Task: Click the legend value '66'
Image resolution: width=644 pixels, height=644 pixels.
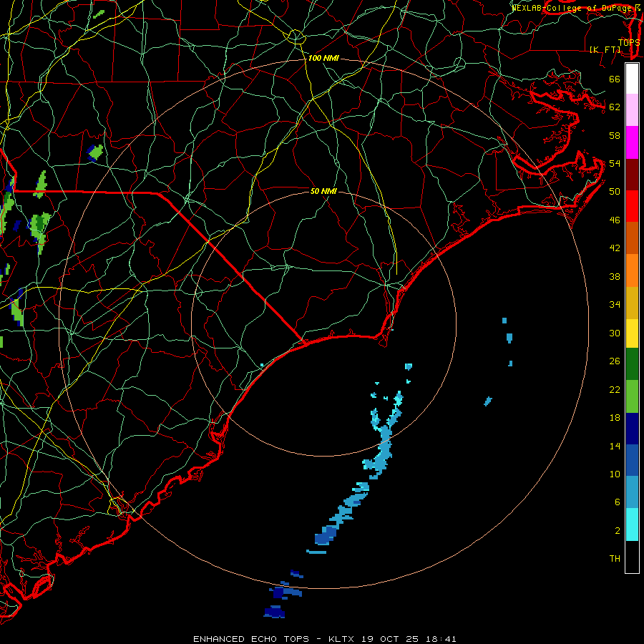Action: (615, 79)
